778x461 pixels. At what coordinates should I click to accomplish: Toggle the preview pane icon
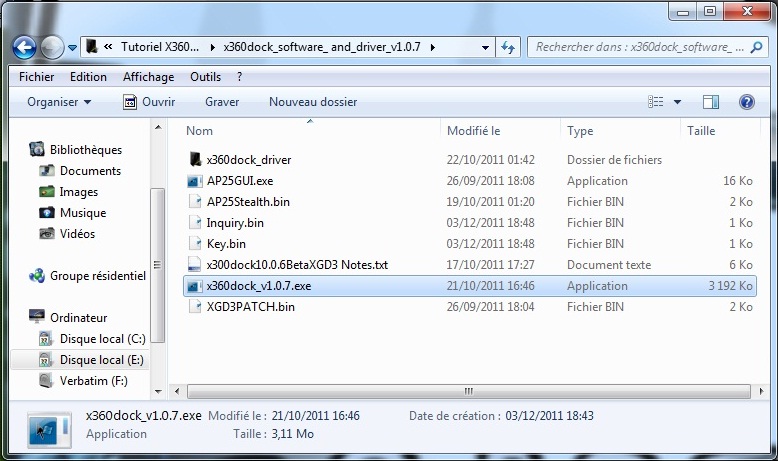click(711, 102)
